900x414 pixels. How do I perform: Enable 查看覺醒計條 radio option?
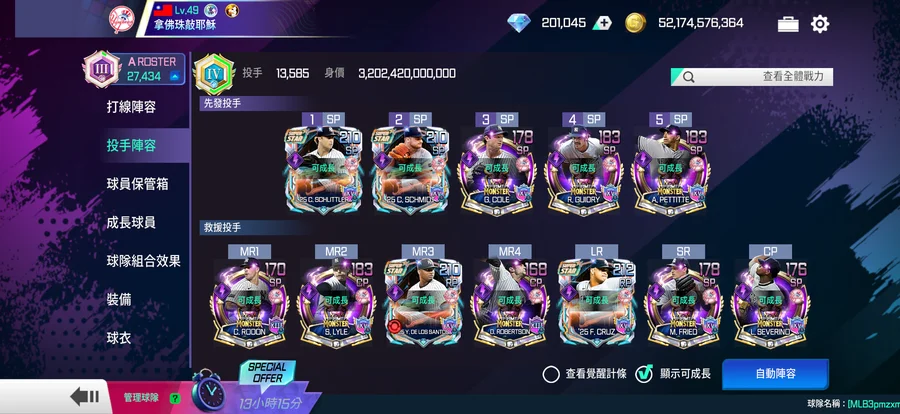(550, 374)
